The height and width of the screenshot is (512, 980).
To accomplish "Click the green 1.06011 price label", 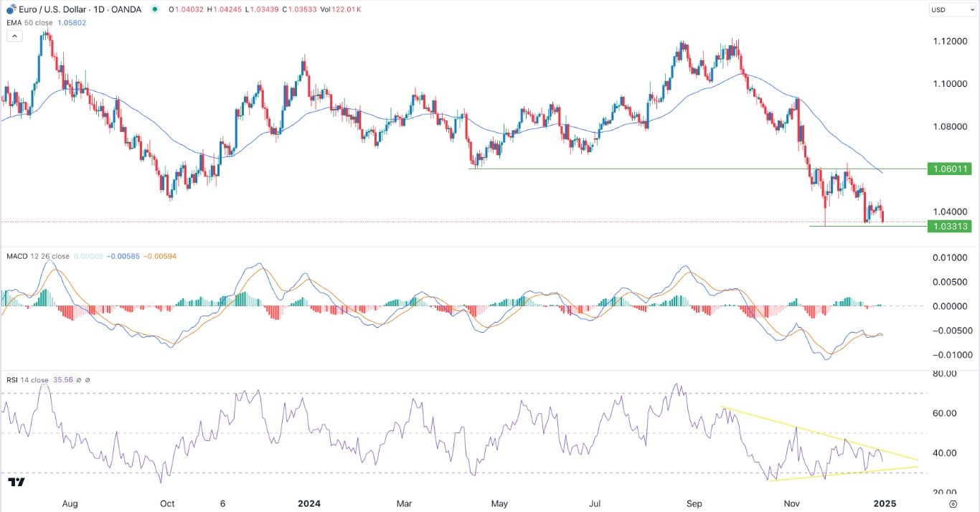I will click(x=951, y=169).
